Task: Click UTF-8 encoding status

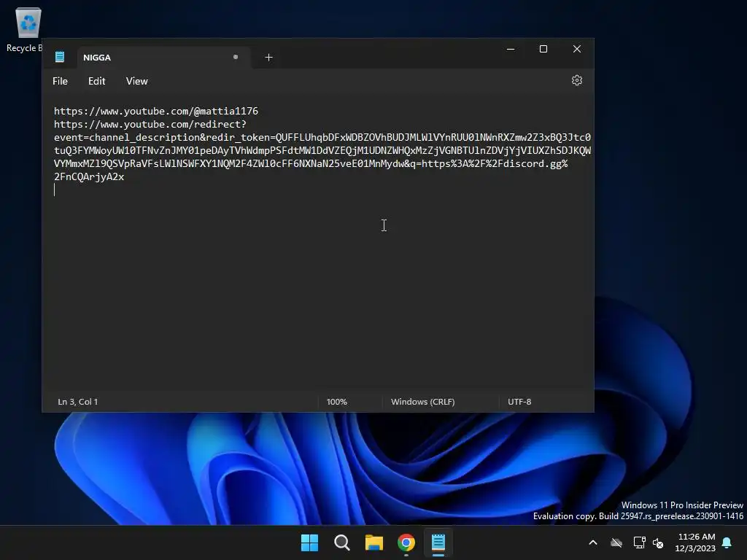Action: click(x=519, y=402)
